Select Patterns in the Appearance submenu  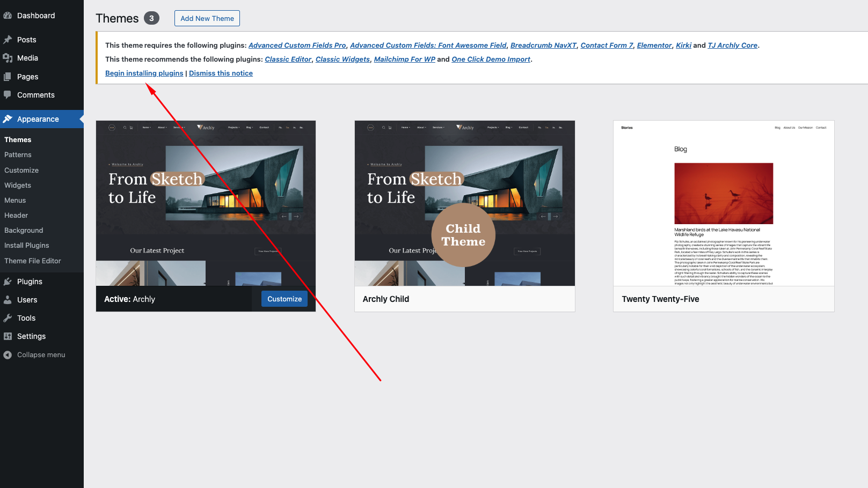(18, 154)
